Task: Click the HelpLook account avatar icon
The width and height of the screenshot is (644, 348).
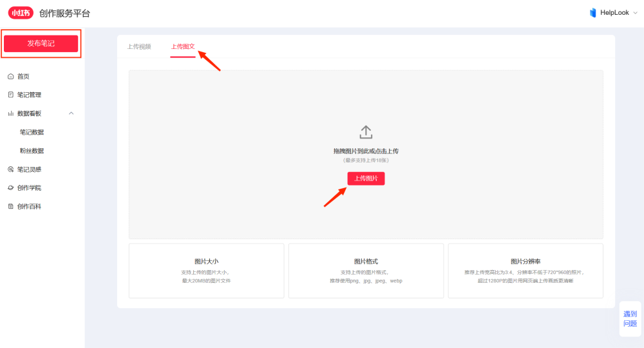Action: coord(592,13)
